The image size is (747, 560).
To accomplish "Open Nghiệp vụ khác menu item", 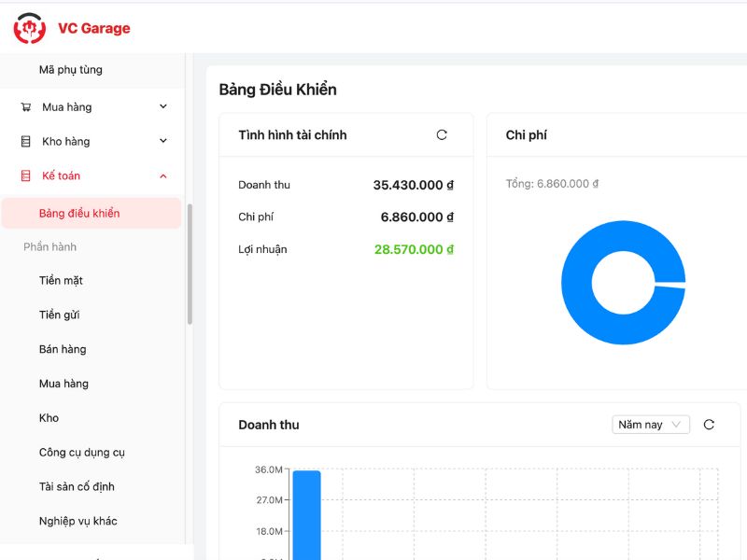I will pyautogui.click(x=78, y=522).
